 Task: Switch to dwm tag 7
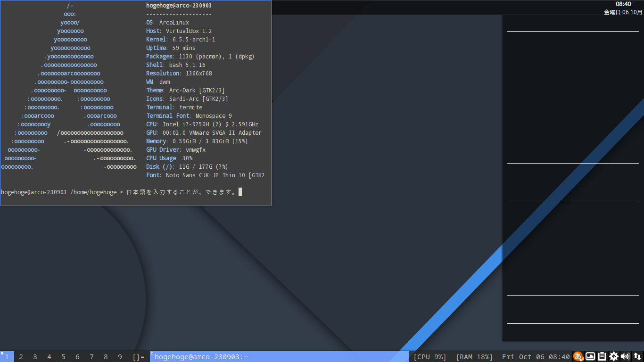(92, 357)
